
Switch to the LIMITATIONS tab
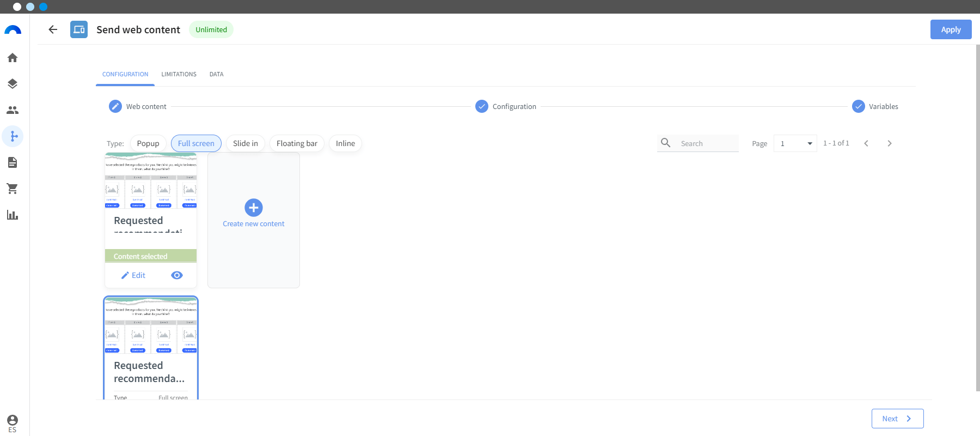179,74
